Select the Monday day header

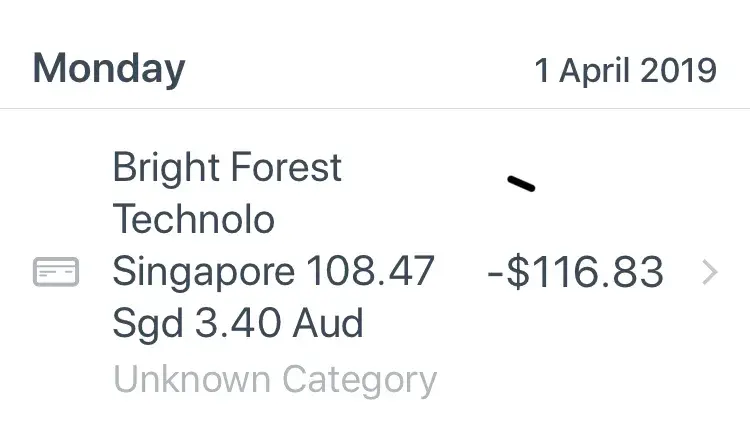(109, 69)
